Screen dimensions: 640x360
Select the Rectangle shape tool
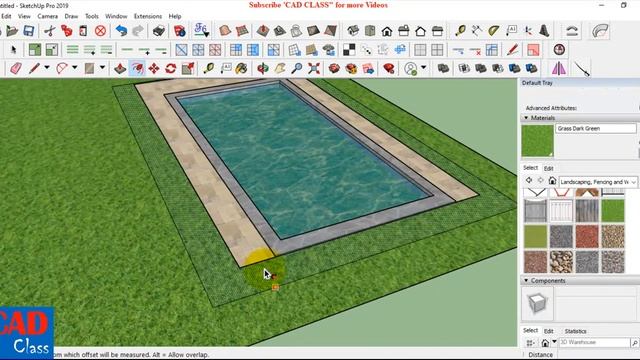click(89, 68)
